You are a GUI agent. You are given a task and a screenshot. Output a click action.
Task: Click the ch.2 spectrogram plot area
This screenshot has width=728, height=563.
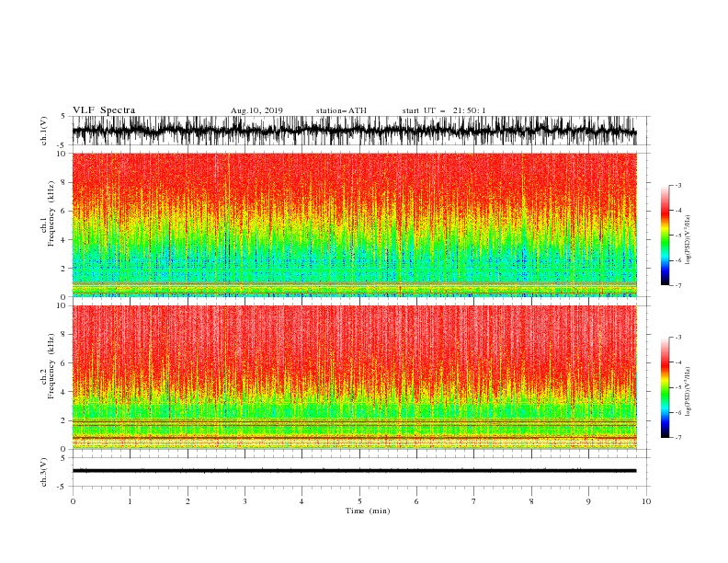coord(355,377)
